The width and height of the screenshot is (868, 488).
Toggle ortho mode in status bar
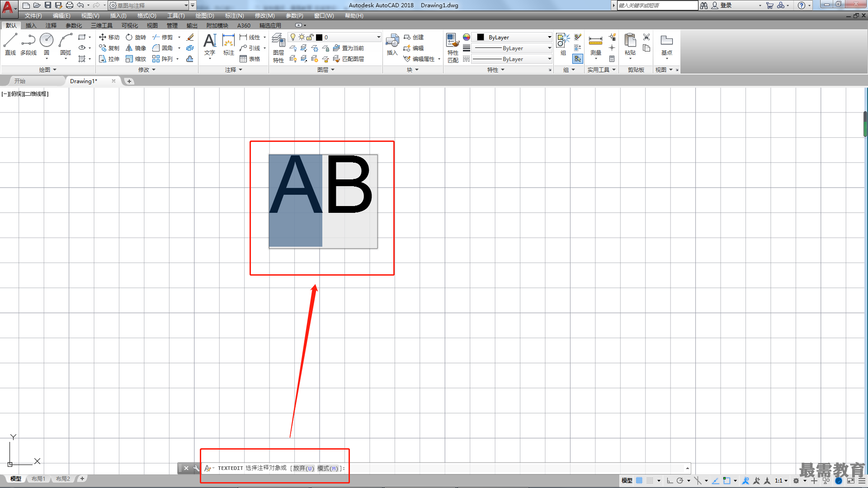tap(670, 480)
